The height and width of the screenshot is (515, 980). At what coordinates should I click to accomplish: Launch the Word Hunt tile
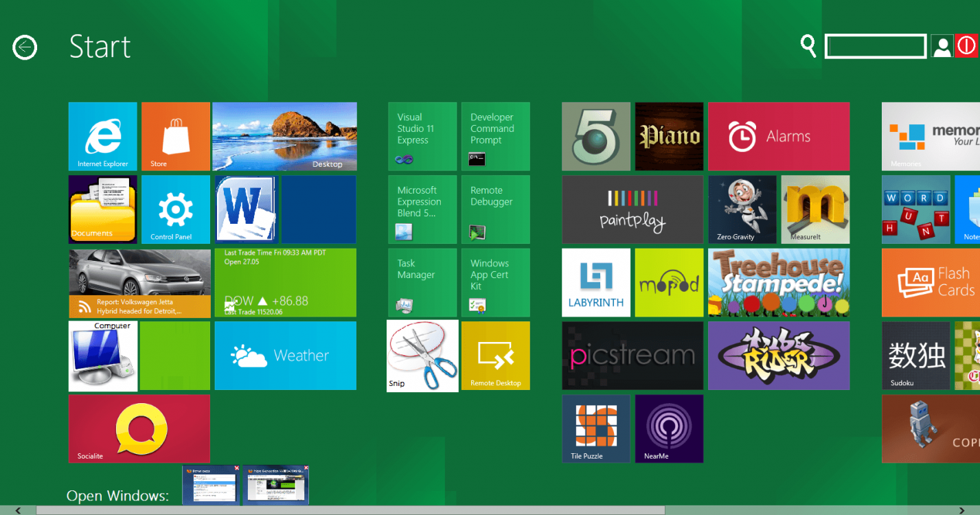pyautogui.click(x=916, y=209)
